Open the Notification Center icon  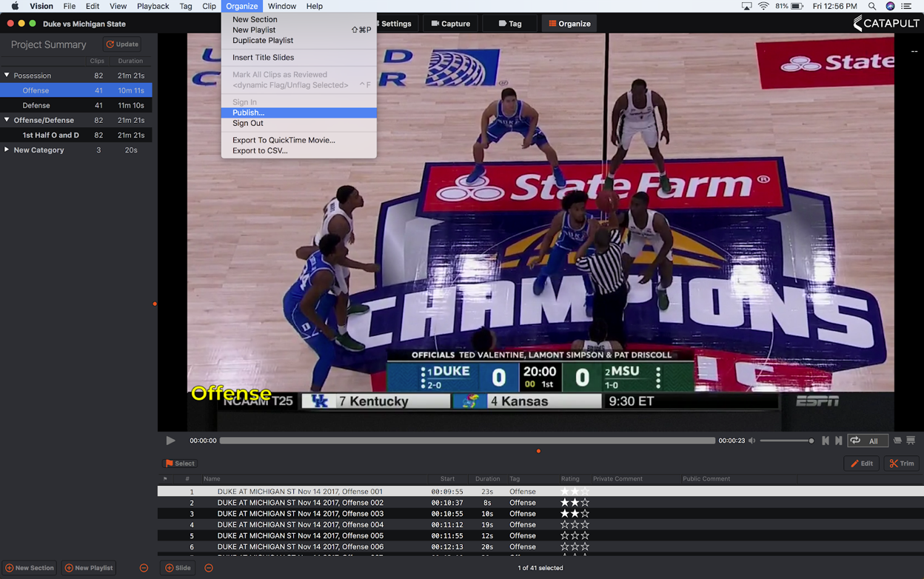[906, 6]
